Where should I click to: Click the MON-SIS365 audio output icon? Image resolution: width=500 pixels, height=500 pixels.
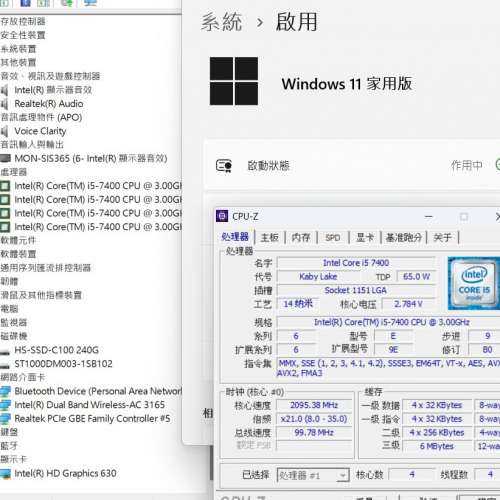[x=5, y=158]
